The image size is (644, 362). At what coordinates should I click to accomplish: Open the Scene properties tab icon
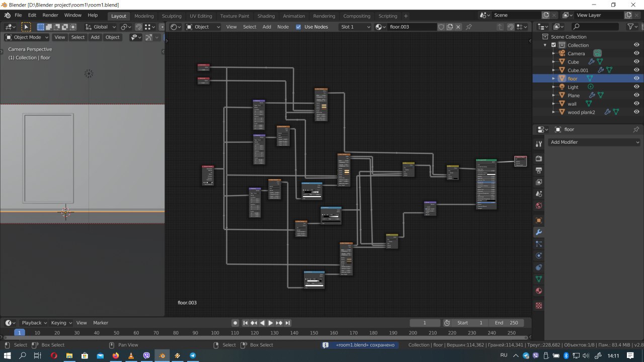(539, 194)
